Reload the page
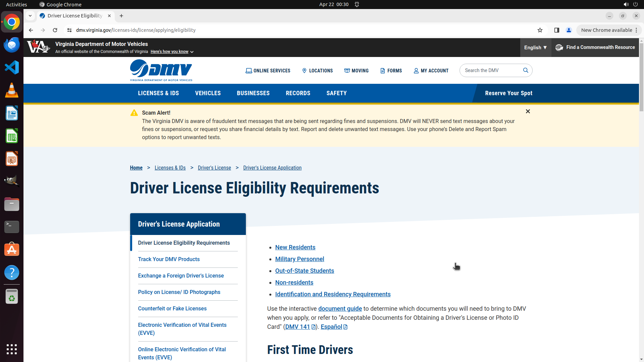Image resolution: width=644 pixels, height=362 pixels. 55,30
